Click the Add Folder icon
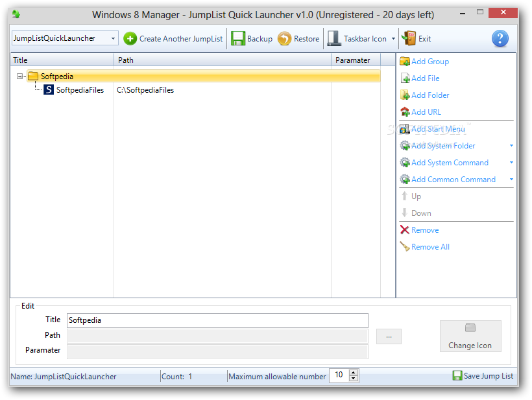Screen dimensions: 532x400 (x=405, y=95)
